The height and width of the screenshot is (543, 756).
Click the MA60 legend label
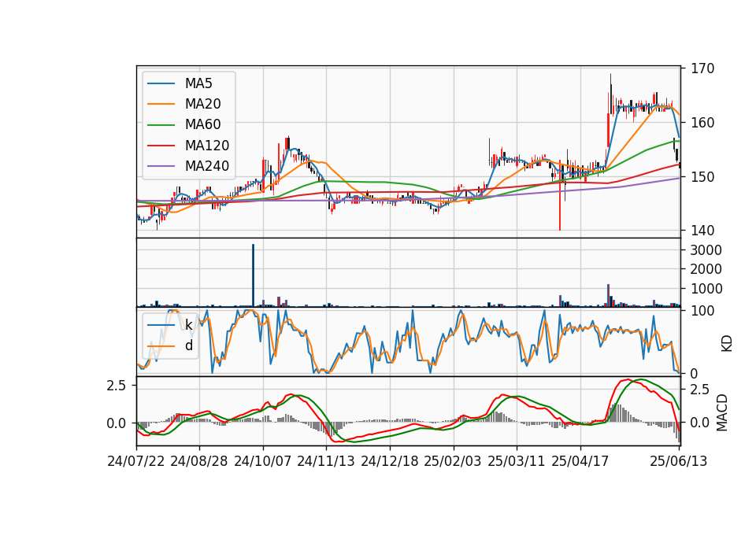click(203, 124)
